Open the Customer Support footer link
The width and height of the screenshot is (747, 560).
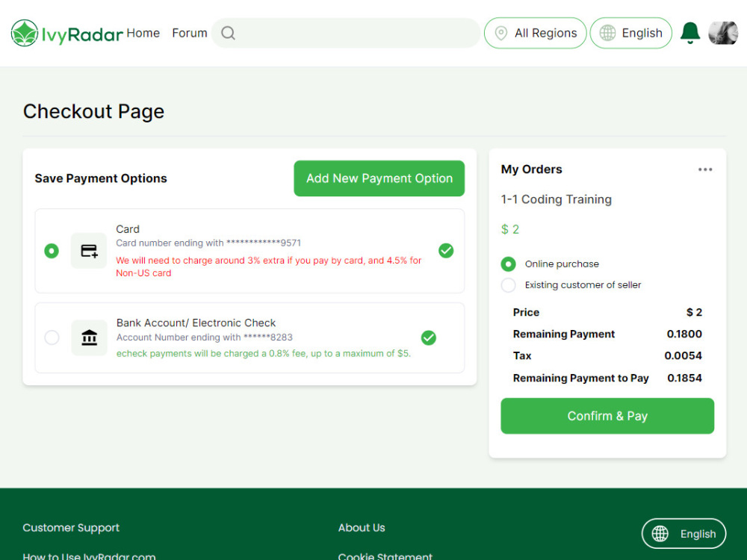71,528
